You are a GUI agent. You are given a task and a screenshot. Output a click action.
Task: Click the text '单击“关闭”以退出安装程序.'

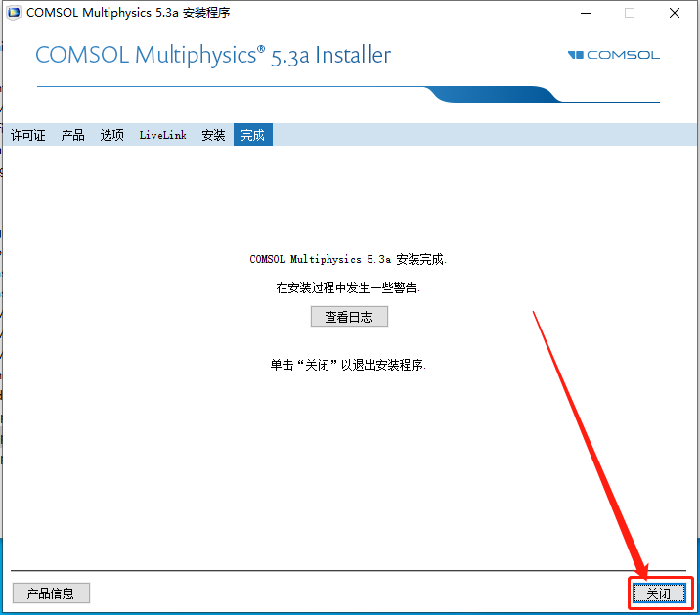pyautogui.click(x=348, y=365)
